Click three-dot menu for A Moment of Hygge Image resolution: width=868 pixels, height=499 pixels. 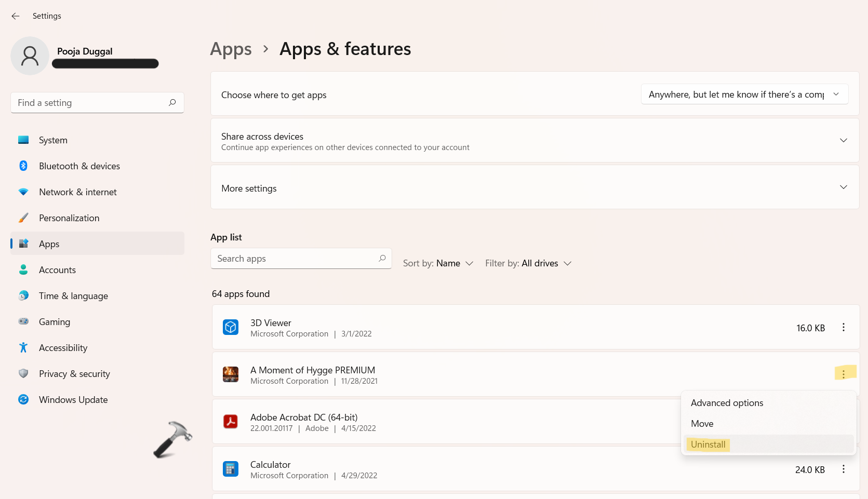(843, 374)
